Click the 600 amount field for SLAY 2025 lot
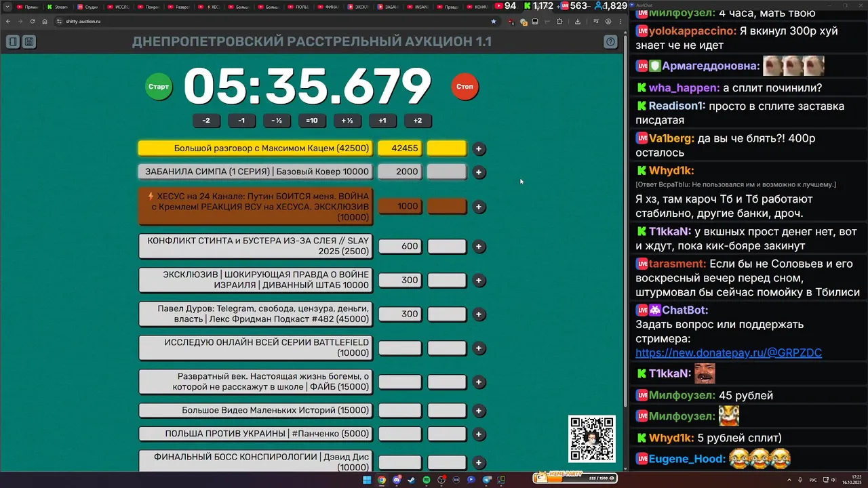 399,247
